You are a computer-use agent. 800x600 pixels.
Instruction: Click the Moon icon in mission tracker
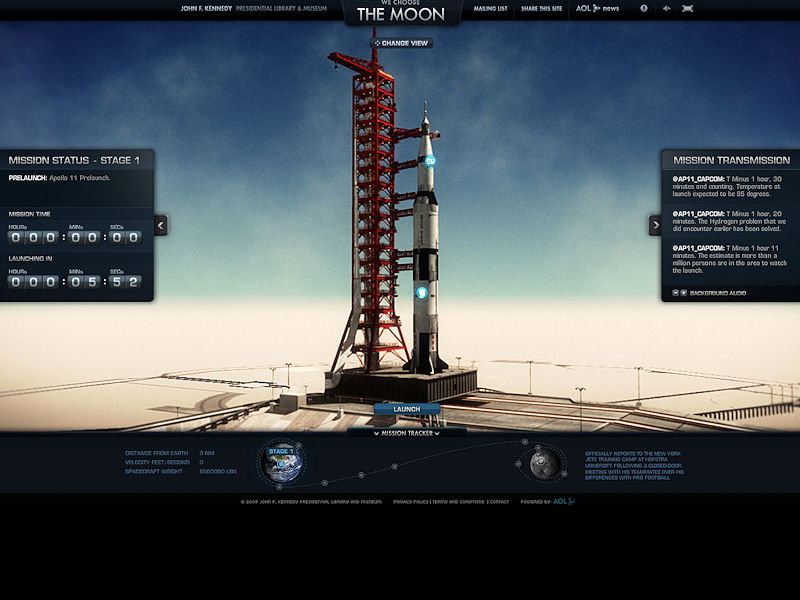pos(543,461)
